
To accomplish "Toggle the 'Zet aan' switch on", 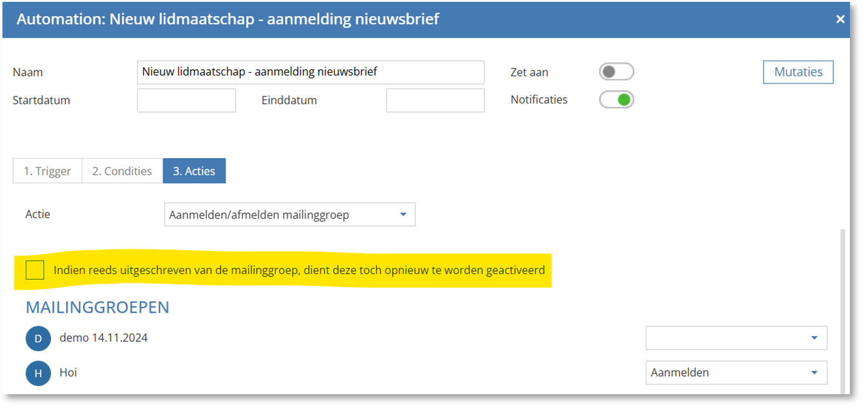I will point(616,72).
